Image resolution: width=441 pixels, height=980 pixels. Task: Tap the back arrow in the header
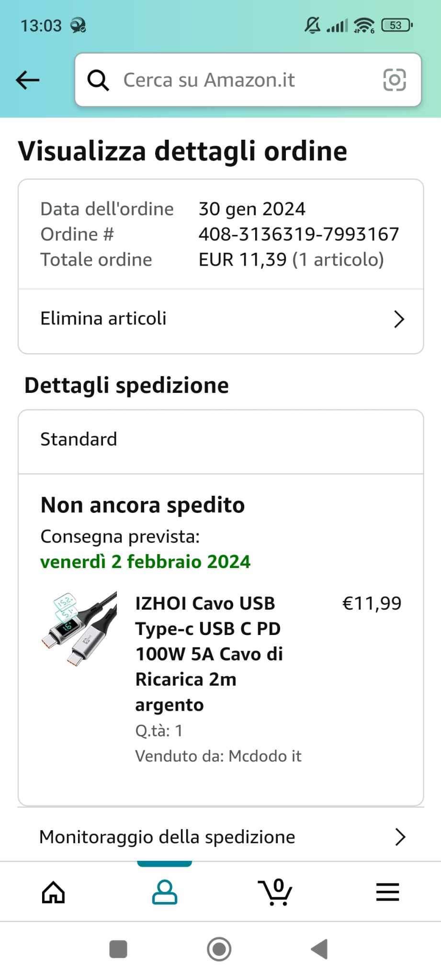pyautogui.click(x=27, y=80)
